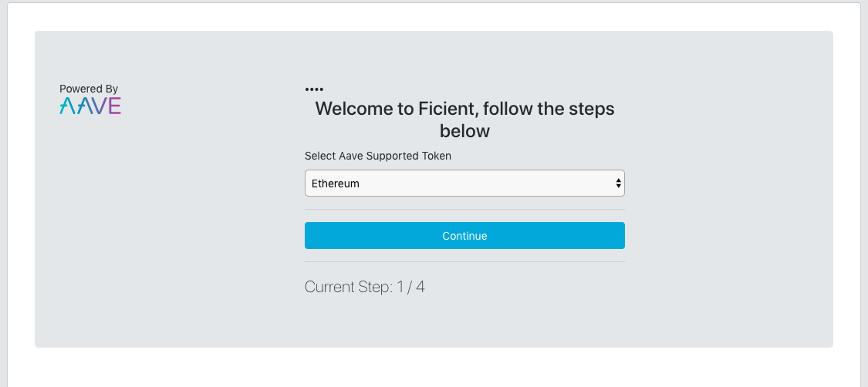Click the word "Ficient" in the heading
868x387 pixels.
447,109
